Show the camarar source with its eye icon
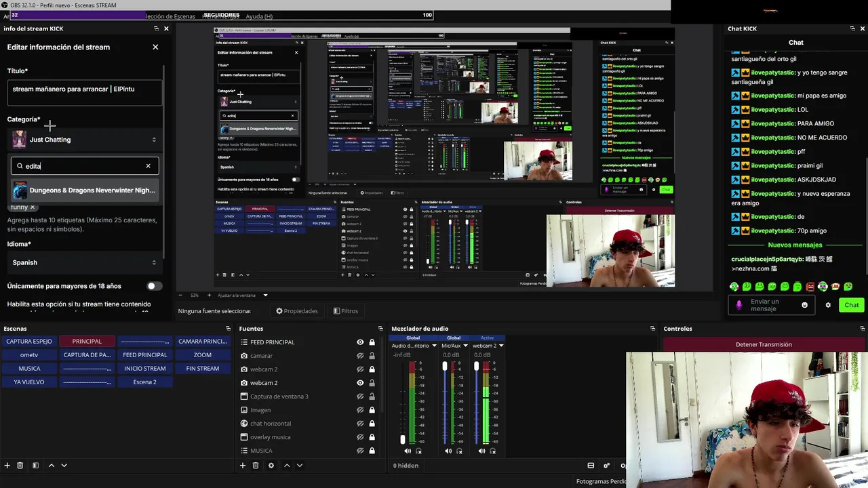The width and height of the screenshot is (868, 488). [x=360, y=356]
